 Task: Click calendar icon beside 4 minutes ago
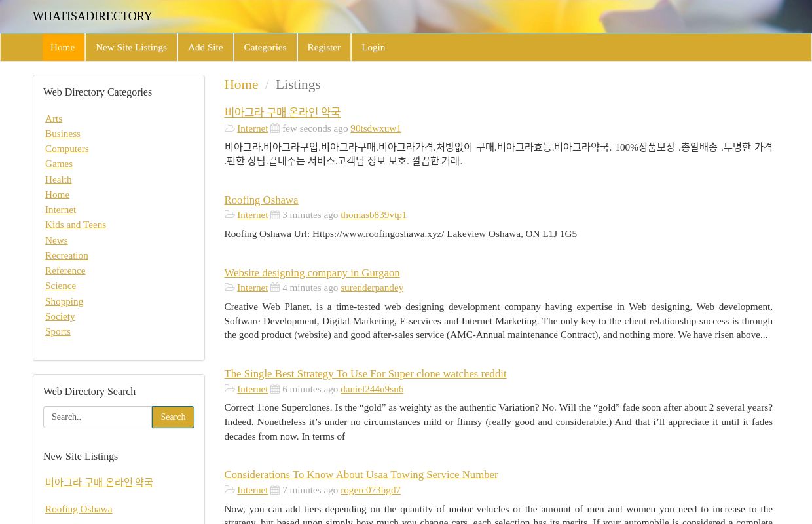pos(275,288)
